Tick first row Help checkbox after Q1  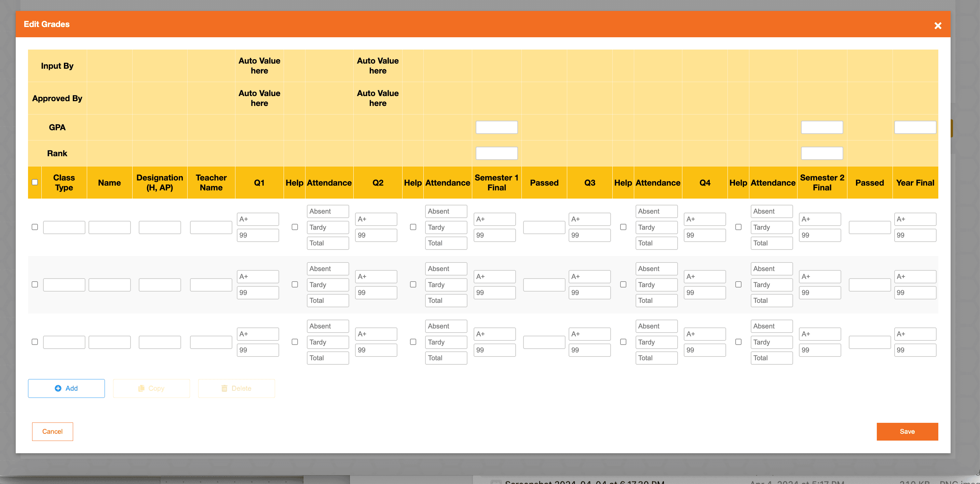295,227
